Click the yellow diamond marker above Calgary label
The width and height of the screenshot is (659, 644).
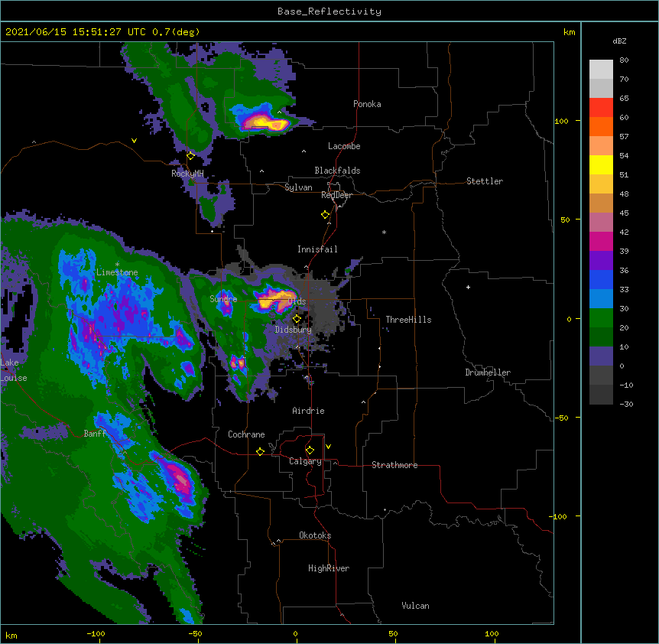point(310,450)
